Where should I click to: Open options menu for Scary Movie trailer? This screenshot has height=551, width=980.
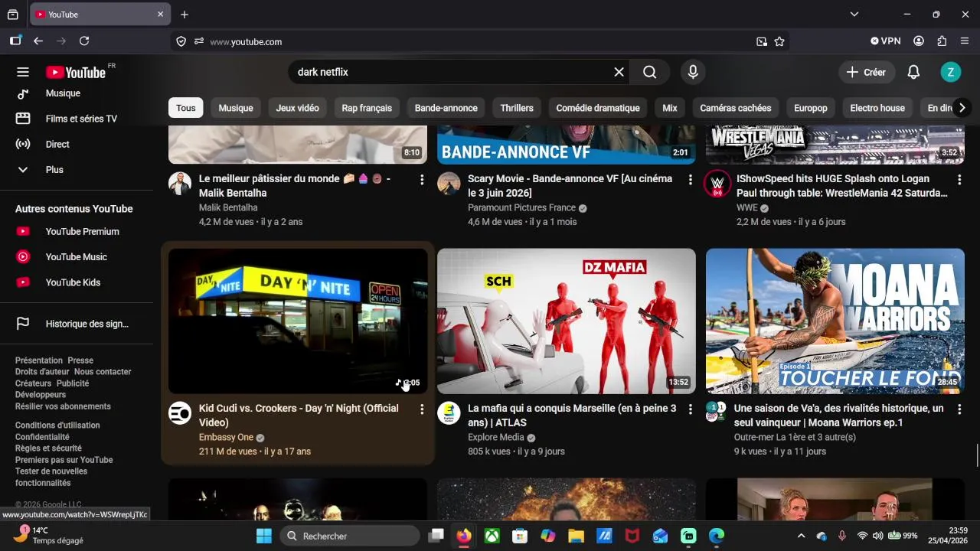click(690, 179)
